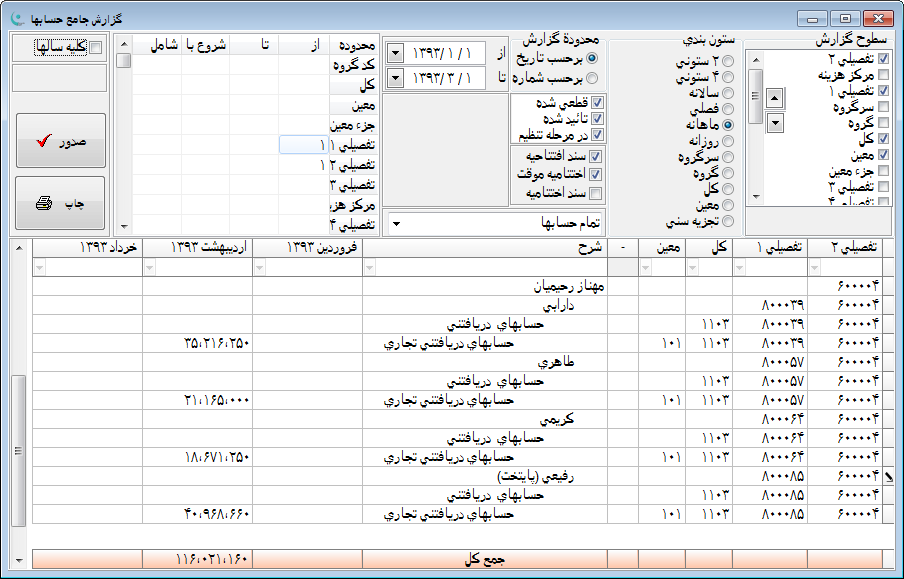Select the برحسب شماره radio button
Screen dimensions: 904x579
tap(592, 77)
